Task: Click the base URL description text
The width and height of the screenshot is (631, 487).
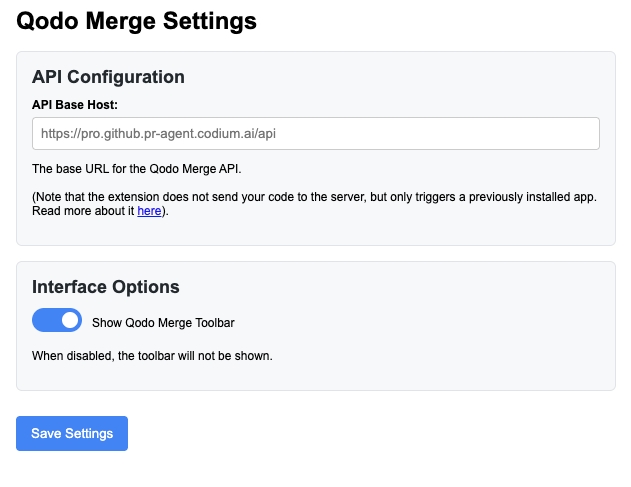Action: [x=137, y=168]
